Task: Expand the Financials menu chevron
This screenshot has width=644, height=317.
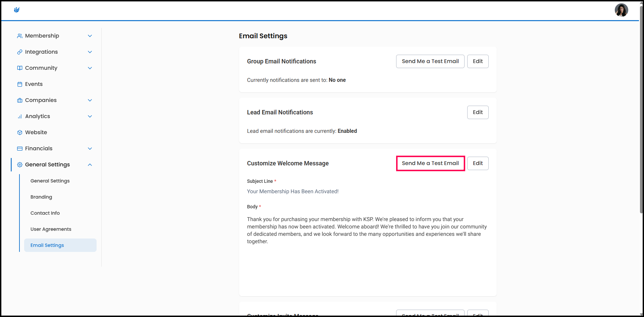Action: coord(90,149)
